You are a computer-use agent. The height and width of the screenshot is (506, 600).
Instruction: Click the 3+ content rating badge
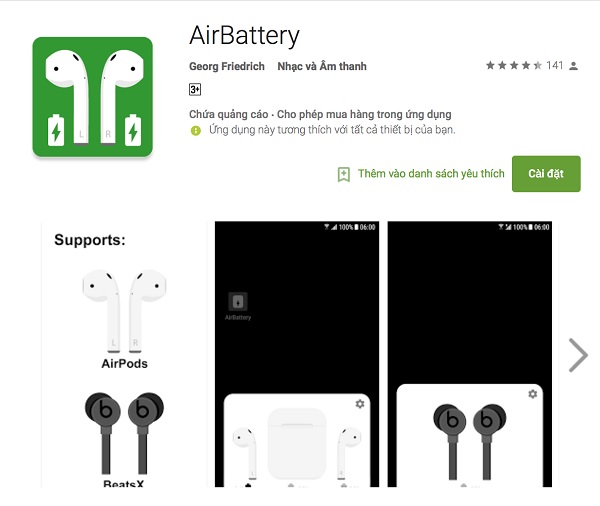pyautogui.click(x=195, y=90)
